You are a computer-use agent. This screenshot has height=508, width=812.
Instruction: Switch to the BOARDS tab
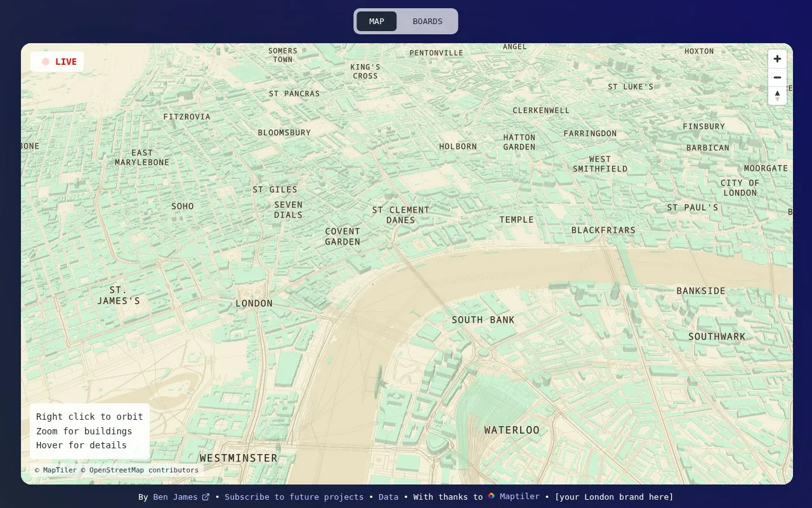click(428, 21)
